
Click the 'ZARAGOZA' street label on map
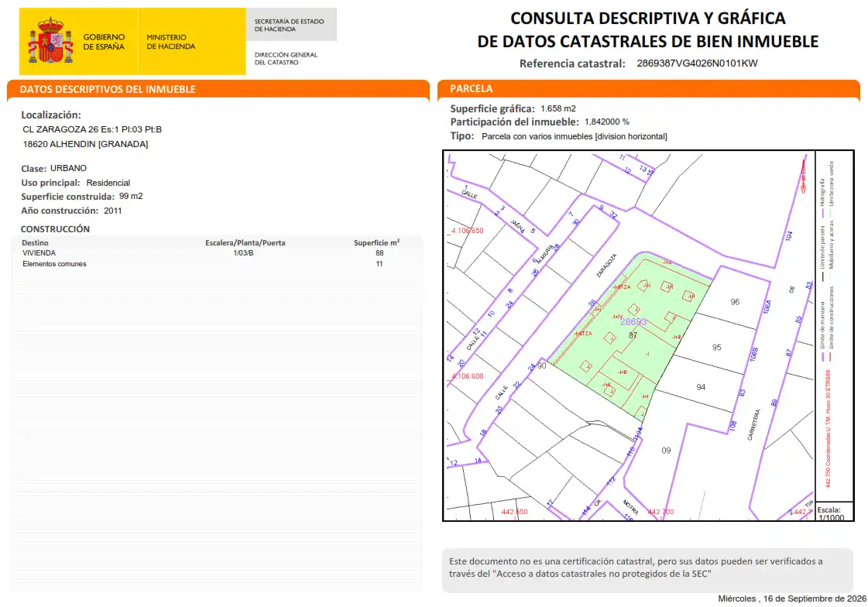606,266
